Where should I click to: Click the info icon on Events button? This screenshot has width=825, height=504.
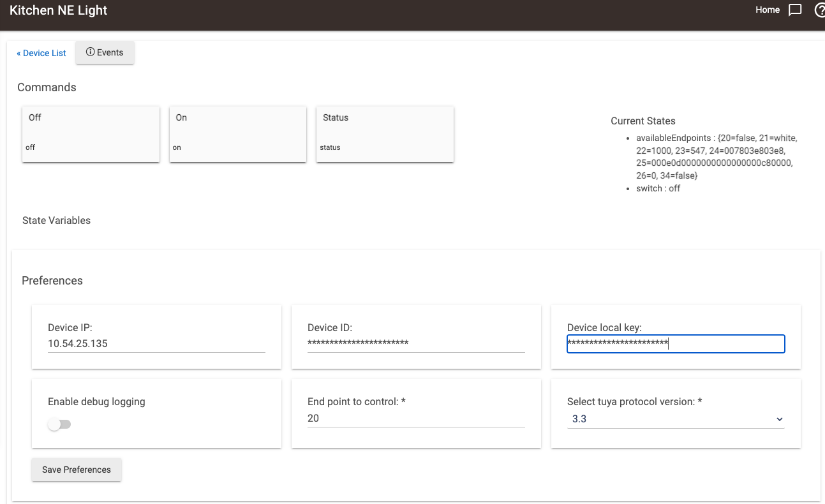tap(90, 52)
